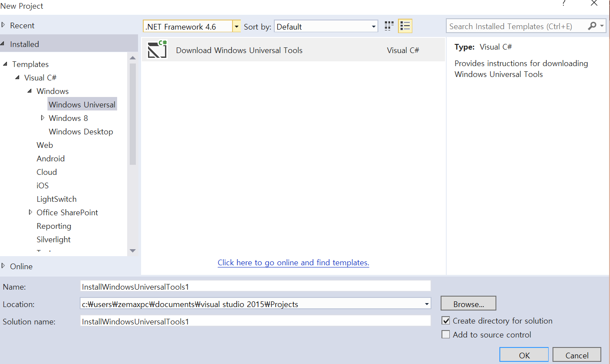Switch to small icons view

coord(389,26)
